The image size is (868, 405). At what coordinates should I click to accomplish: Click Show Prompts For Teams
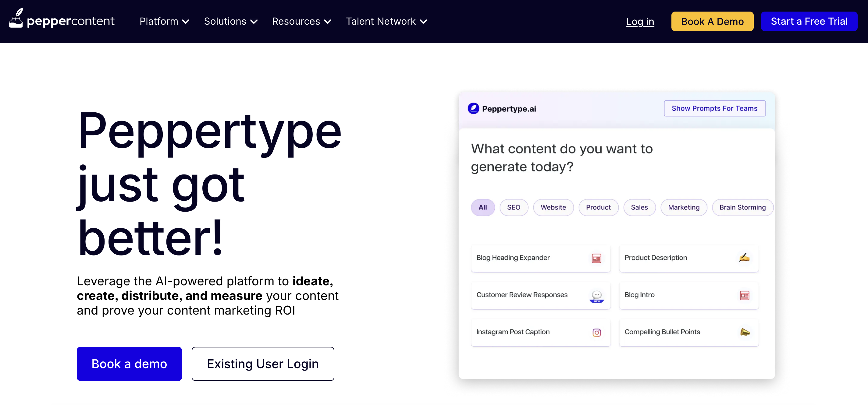coord(714,108)
